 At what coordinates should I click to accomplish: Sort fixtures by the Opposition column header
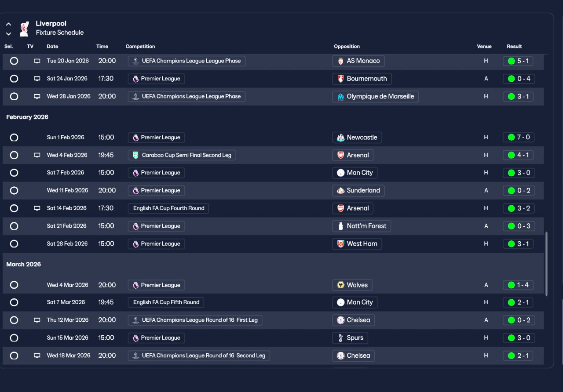click(347, 47)
